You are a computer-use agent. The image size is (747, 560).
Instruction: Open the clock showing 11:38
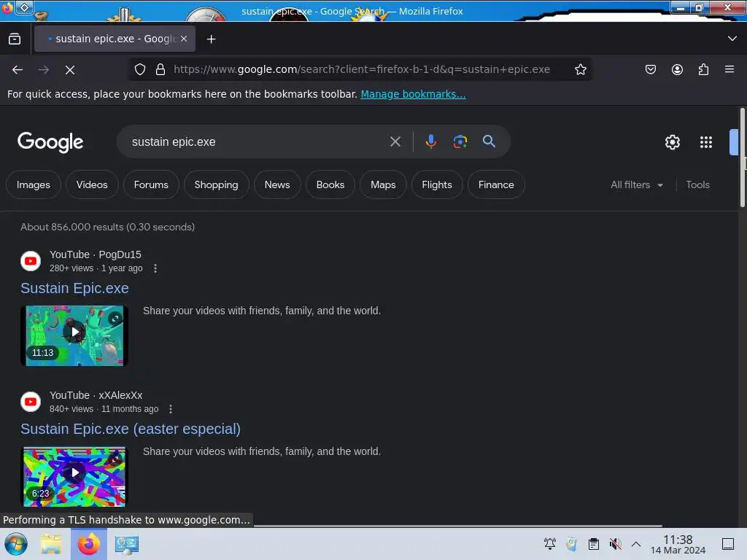[x=678, y=544]
